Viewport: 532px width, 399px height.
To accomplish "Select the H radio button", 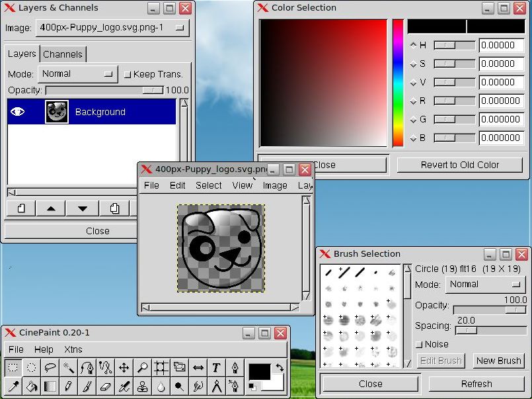I will tap(413, 45).
